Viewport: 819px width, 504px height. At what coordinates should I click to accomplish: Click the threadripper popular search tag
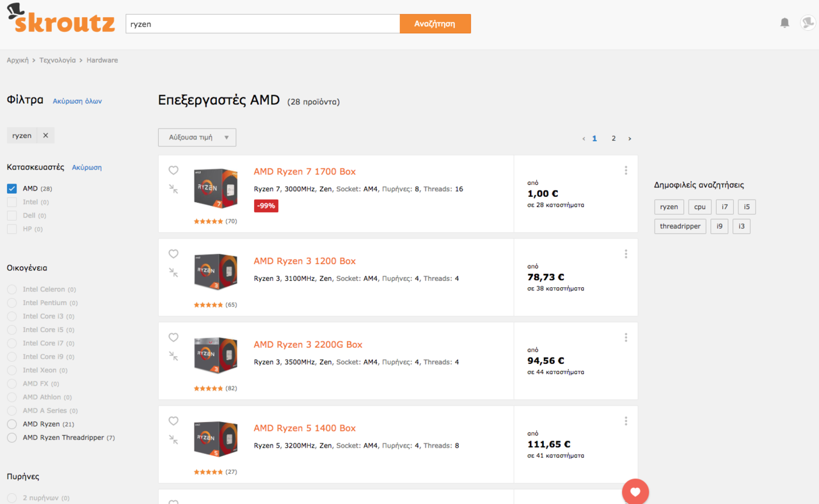680,226
